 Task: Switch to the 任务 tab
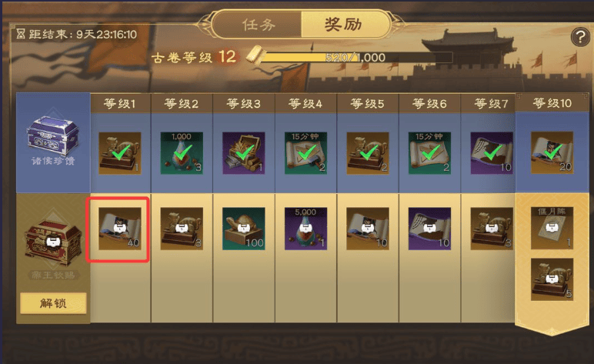(x=259, y=25)
